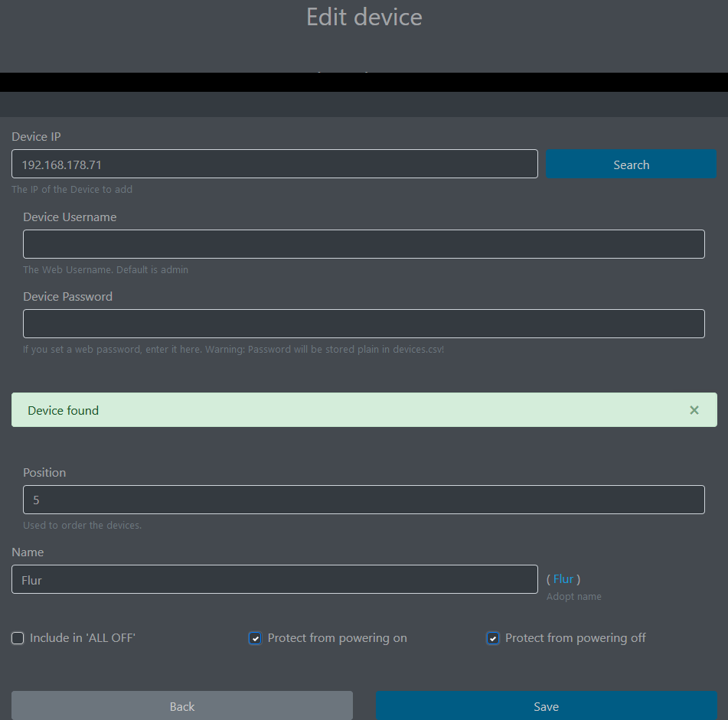Select the Name field containing Flur
Image resolution: width=728 pixels, height=720 pixels.
(274, 579)
